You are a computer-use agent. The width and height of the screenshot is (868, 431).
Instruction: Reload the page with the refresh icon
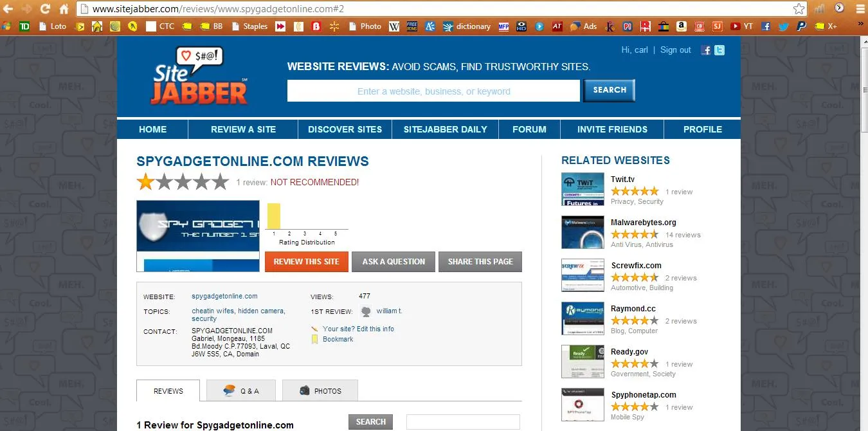[45, 9]
